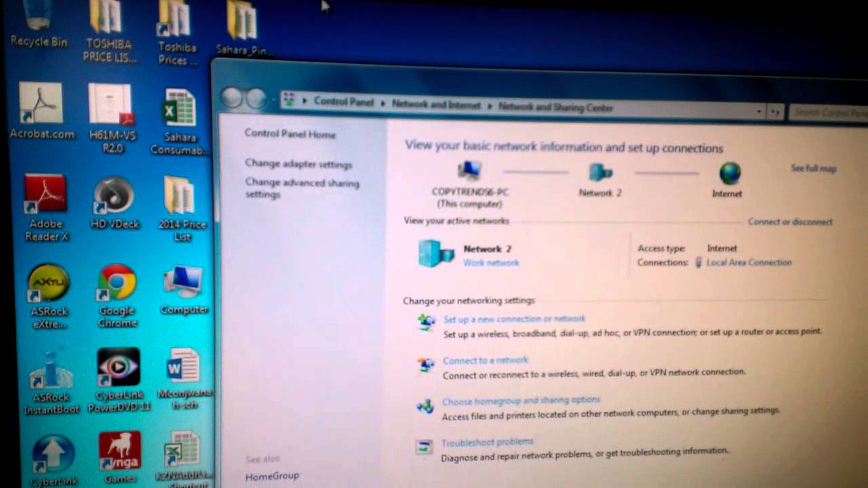Launch Zynga Games desktop shortcut
Image resolution: width=868 pixels, height=488 pixels.
[119, 458]
